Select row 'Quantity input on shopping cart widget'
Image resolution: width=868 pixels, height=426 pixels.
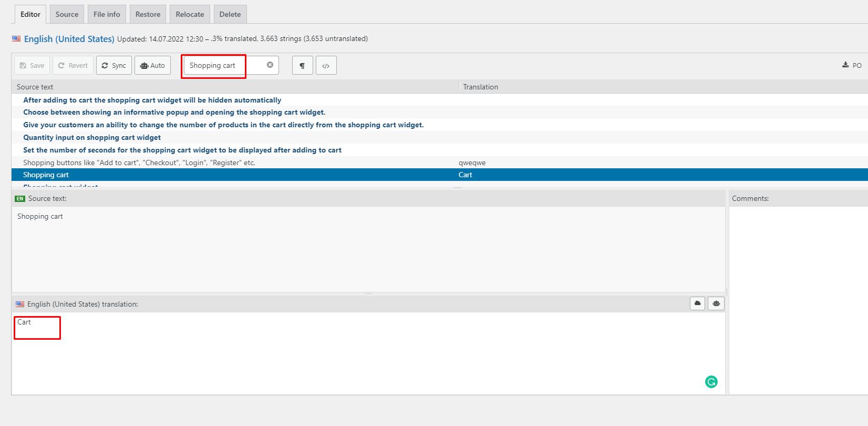tap(440, 137)
